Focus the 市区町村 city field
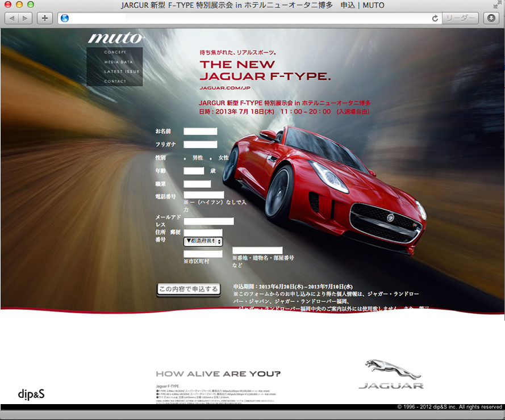Viewport: 505px width, 420px height. click(203, 254)
